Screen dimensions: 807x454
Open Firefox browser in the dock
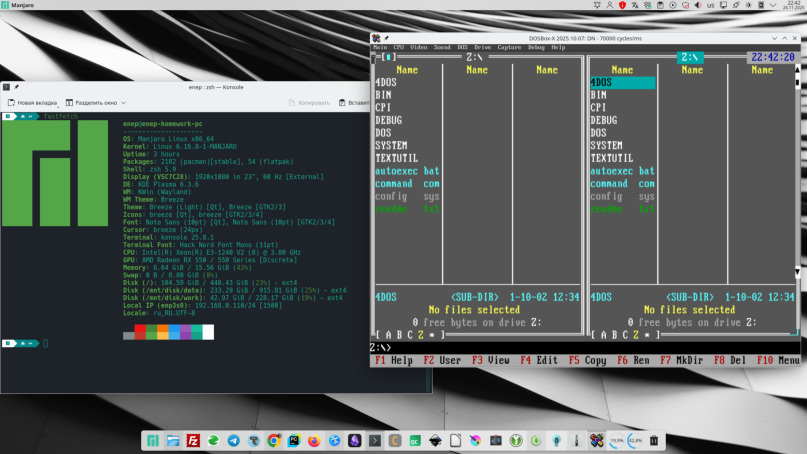[x=315, y=440]
